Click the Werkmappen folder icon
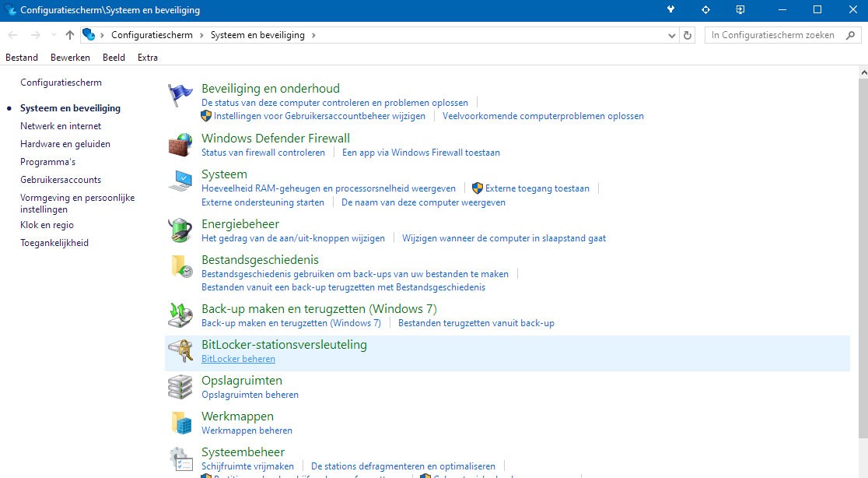The width and height of the screenshot is (868, 478). pyautogui.click(x=181, y=423)
